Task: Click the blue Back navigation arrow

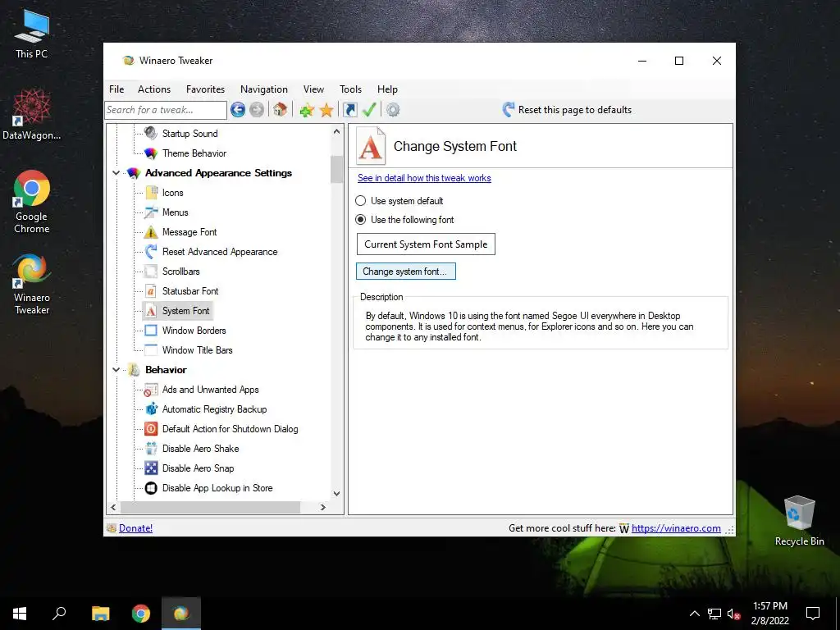Action: (x=238, y=110)
